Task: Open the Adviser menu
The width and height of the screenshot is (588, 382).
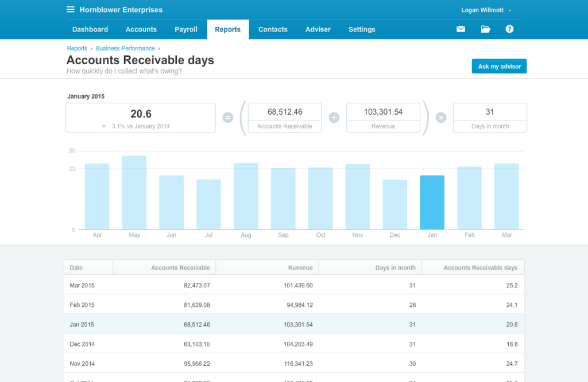Action: click(x=318, y=29)
